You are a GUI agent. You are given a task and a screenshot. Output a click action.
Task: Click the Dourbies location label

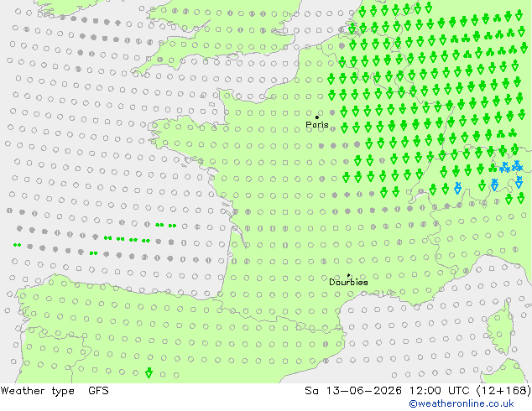click(348, 282)
